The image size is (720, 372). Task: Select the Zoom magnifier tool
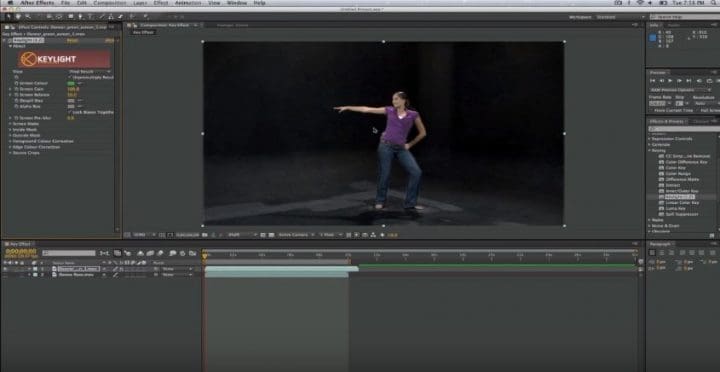tap(28, 17)
